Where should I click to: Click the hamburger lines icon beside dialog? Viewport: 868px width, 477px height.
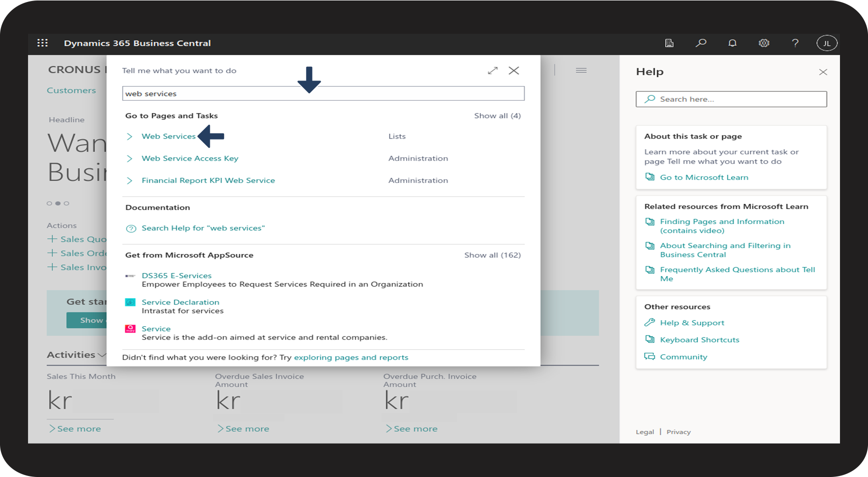pos(581,70)
